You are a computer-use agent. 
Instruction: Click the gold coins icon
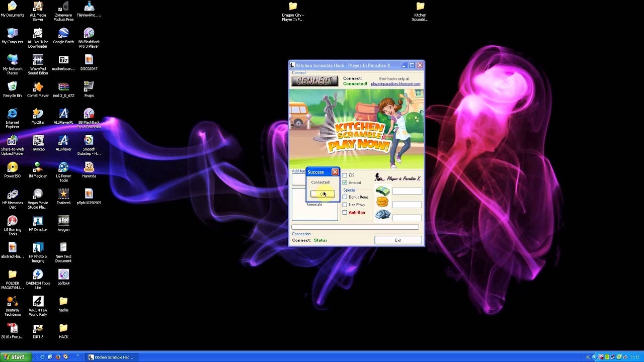(382, 202)
